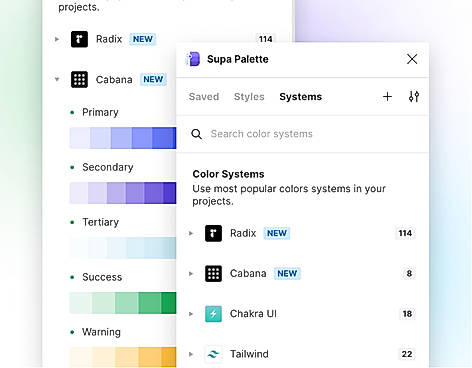Click the Radix name in the front panel

243,233
